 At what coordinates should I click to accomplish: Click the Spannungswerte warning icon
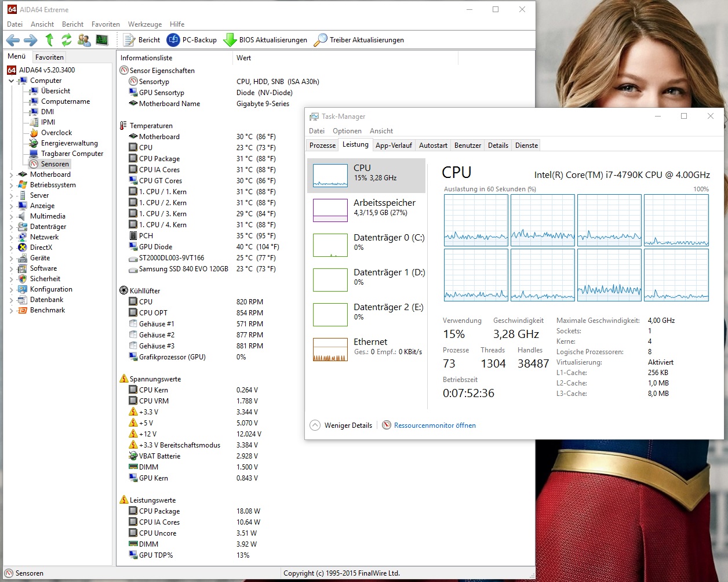tap(123, 379)
